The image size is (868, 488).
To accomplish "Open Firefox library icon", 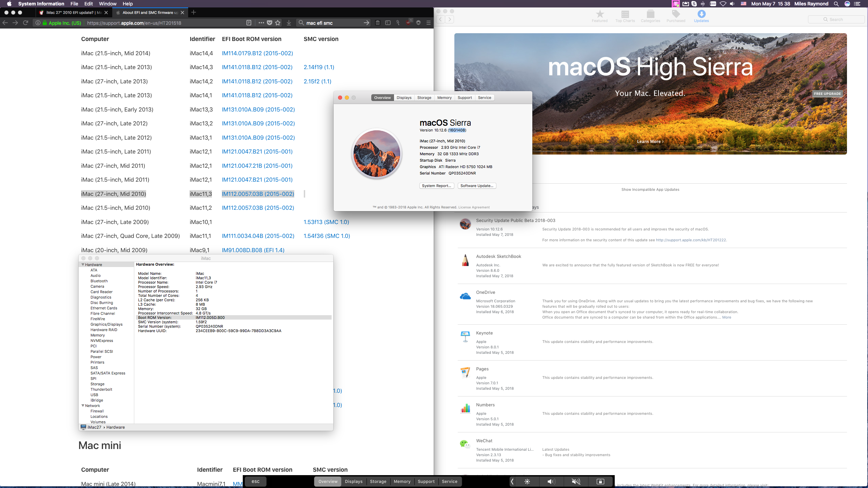I will pyautogui.click(x=378, y=23).
